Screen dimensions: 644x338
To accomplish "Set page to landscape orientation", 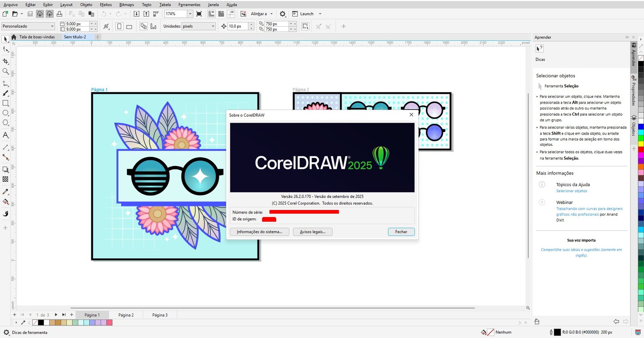I will [129, 26].
